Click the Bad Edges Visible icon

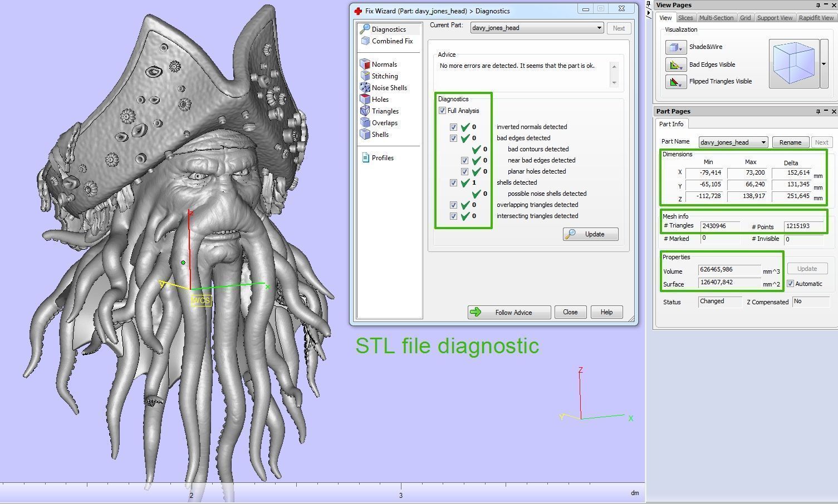[x=676, y=65]
